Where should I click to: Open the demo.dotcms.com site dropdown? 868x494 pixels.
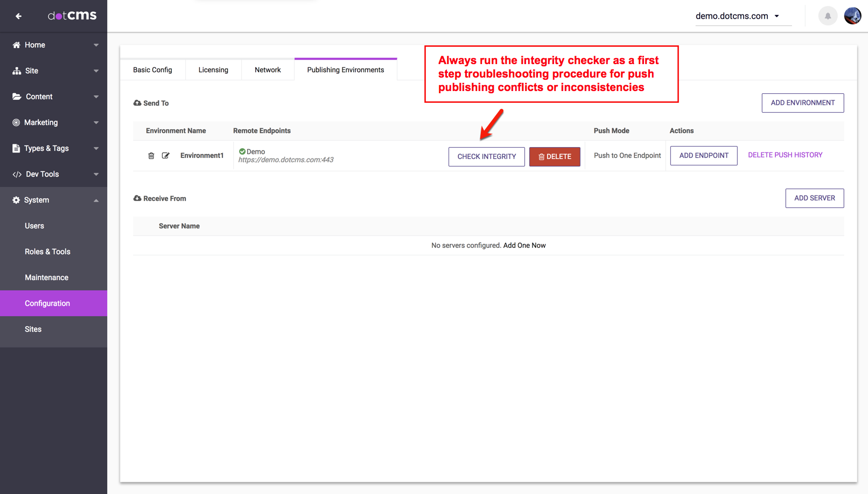(737, 16)
